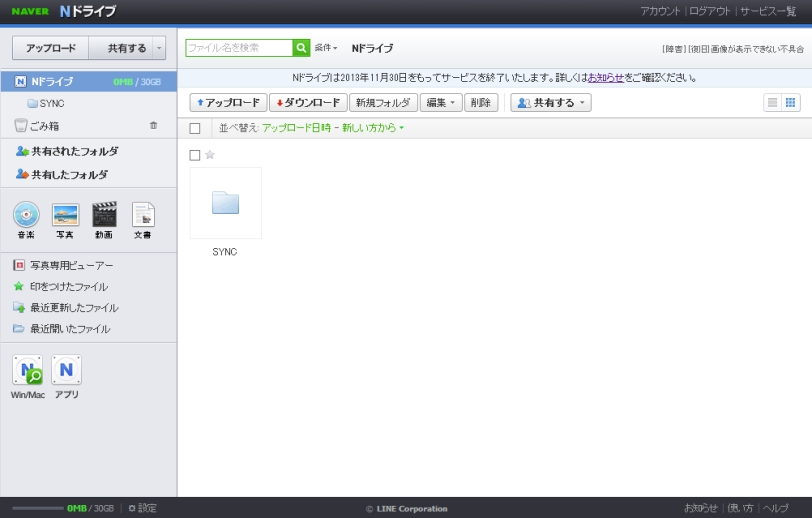This screenshot has height=518, width=812.
Task: Empty trash using small bin icon
Action: pyautogui.click(x=154, y=125)
